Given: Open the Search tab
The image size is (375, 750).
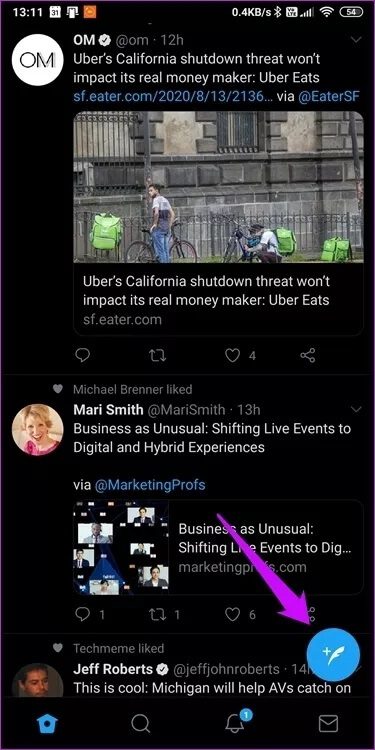Looking at the screenshot, I should (141, 723).
